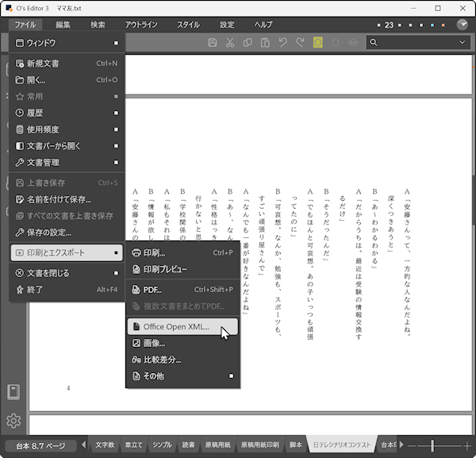
Task: Click the yellow highlighted toolbar icon
Action: click(318, 42)
